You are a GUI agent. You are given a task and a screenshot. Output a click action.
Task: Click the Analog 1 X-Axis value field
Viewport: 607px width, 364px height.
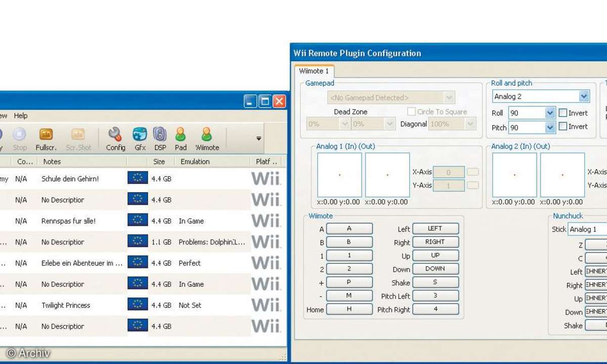[449, 172]
